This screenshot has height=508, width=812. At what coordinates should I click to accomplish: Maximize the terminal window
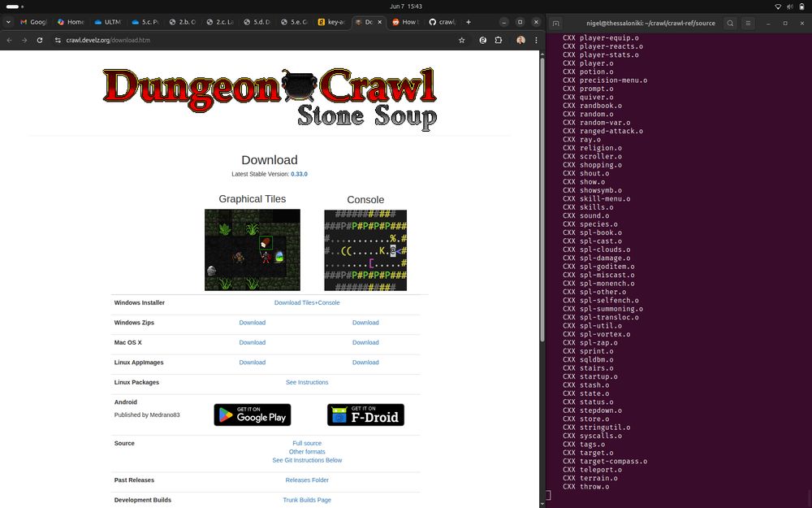coord(785,23)
